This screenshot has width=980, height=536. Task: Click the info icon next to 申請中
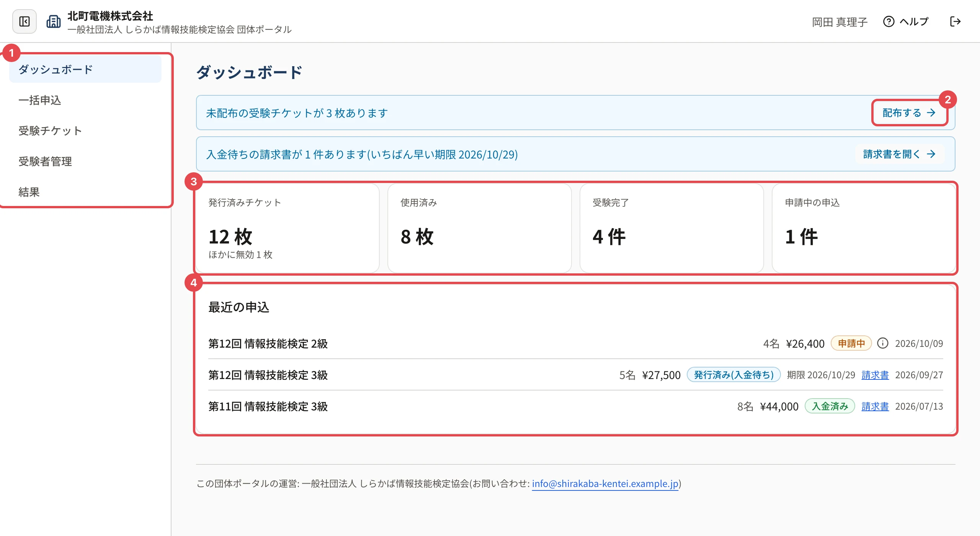883,343
